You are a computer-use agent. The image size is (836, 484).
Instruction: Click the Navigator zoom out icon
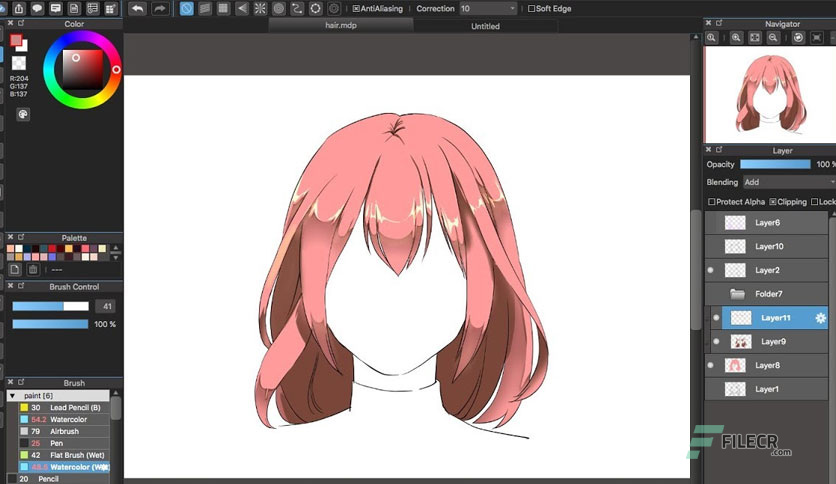point(773,37)
